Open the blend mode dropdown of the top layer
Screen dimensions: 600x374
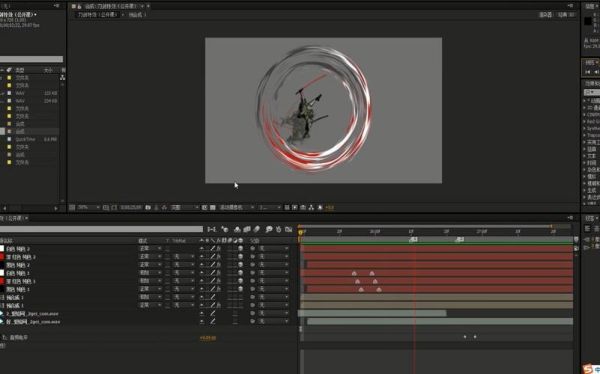[150, 249]
